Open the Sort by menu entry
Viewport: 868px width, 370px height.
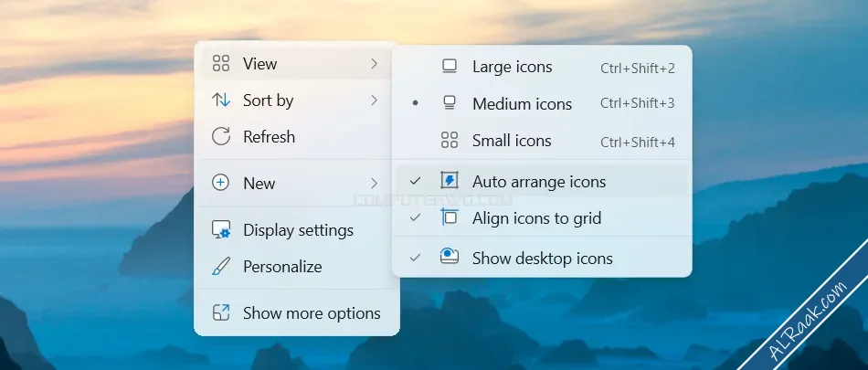[296, 100]
